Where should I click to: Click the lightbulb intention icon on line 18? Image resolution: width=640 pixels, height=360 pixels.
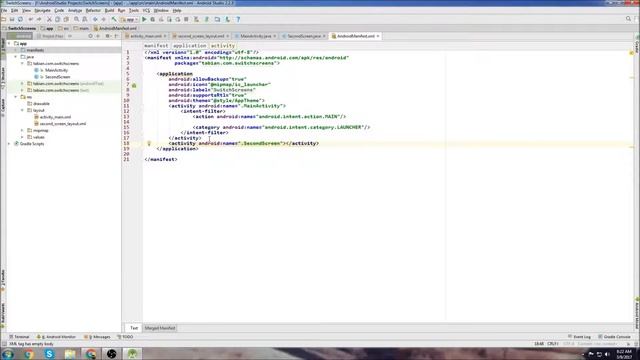(149, 143)
